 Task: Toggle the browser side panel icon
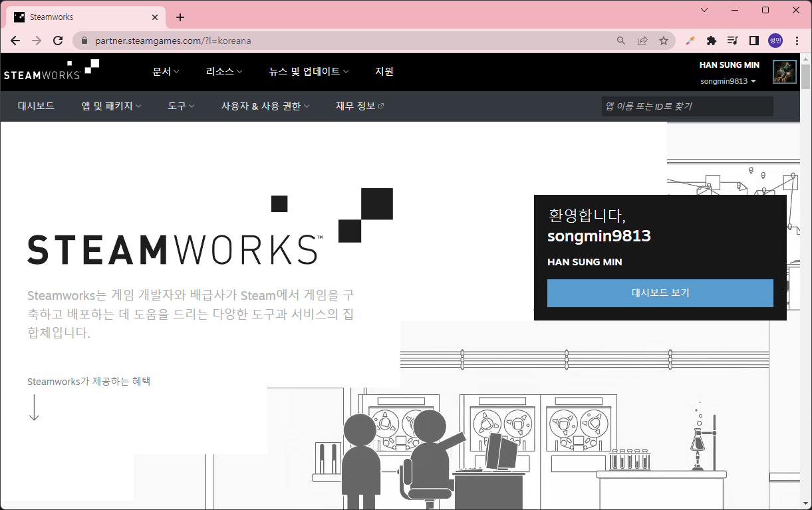pyautogui.click(x=754, y=41)
